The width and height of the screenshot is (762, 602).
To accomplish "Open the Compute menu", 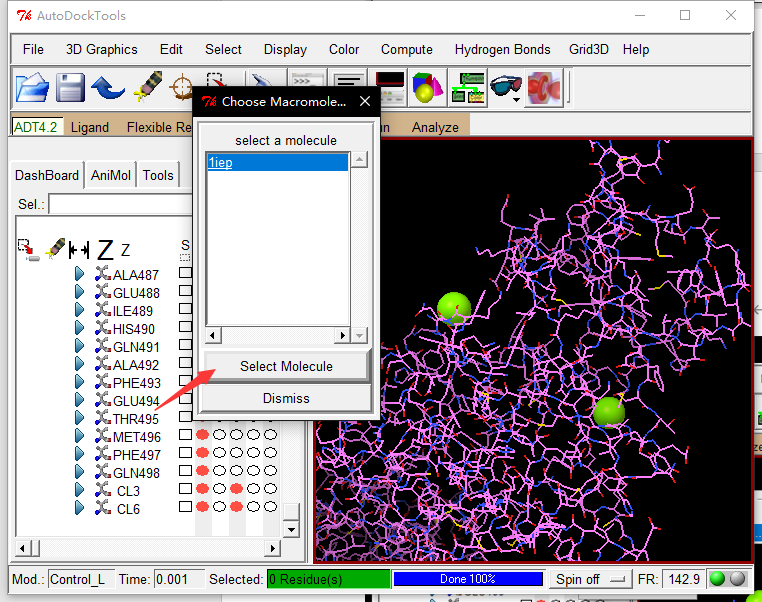I will tap(407, 50).
